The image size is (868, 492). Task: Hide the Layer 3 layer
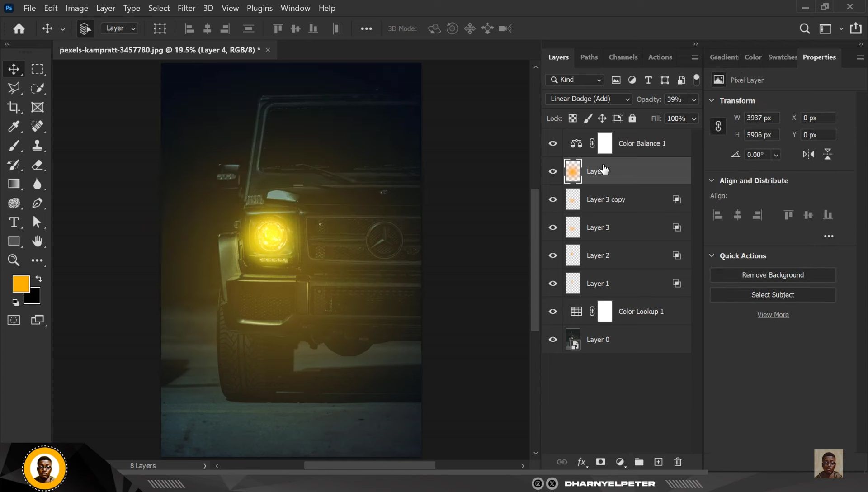(x=552, y=227)
